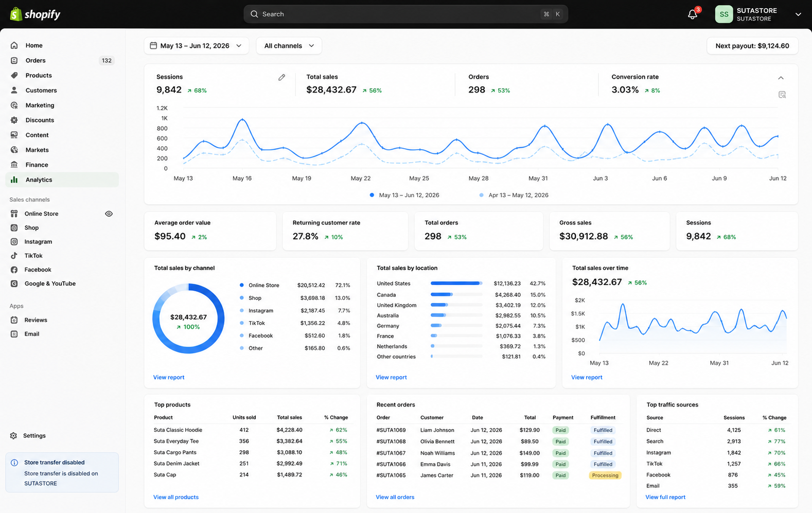This screenshot has height=513, width=812.
Task: Click the Analytics bar chart icon
Action: (14, 180)
